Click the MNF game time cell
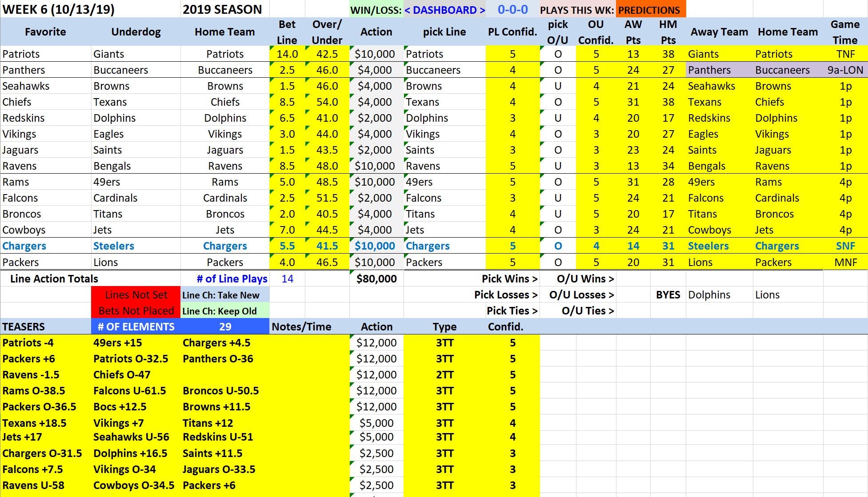Screen dimensions: 868x497 pos(845,262)
